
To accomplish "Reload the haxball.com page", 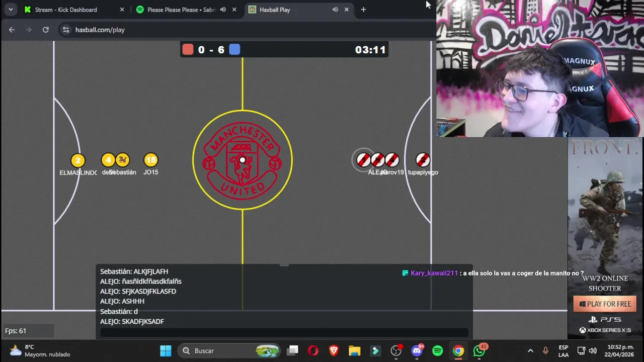I will coord(46,30).
